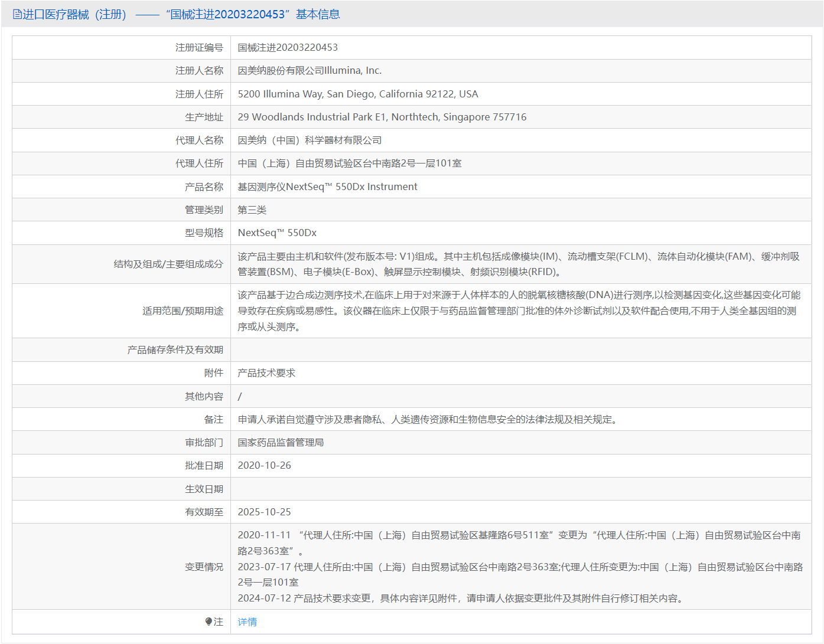Click the 代理人住所 label
The height and width of the screenshot is (644, 824).
200,164
